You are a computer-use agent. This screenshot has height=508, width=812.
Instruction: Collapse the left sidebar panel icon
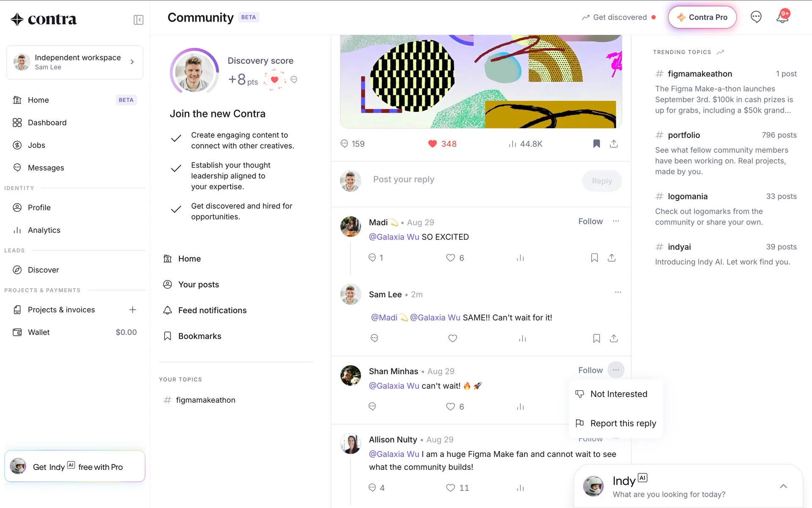pos(138,20)
